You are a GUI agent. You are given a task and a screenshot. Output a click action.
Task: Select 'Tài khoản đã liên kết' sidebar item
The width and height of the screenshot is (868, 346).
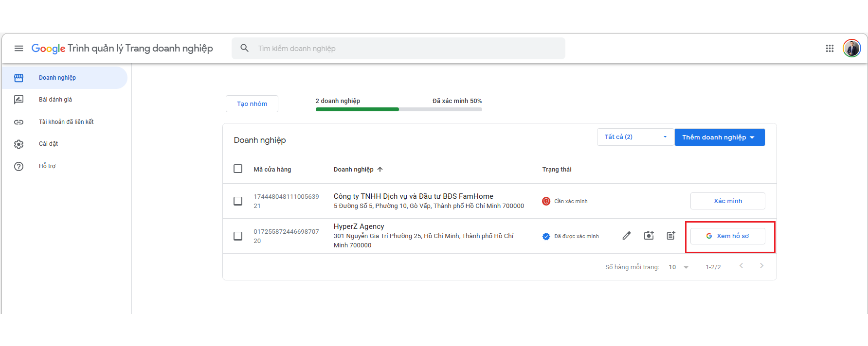pos(66,122)
